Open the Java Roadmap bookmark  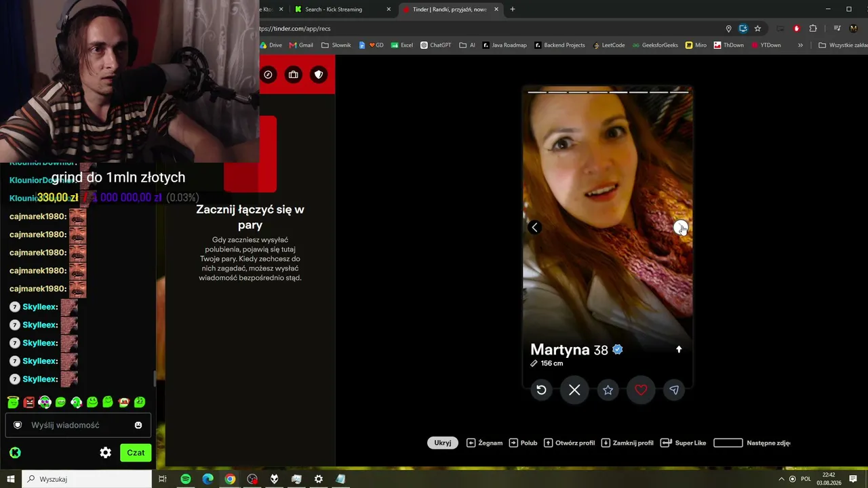point(505,45)
